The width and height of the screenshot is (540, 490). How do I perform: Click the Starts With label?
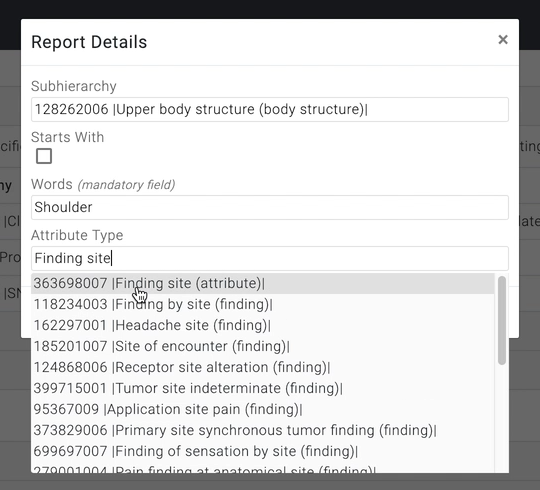[68, 137]
